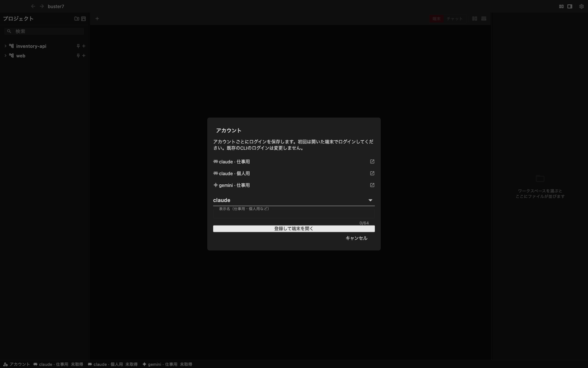Screen dimensions: 588x368
Task: Open settings with the gear icon
Action: [581, 6]
